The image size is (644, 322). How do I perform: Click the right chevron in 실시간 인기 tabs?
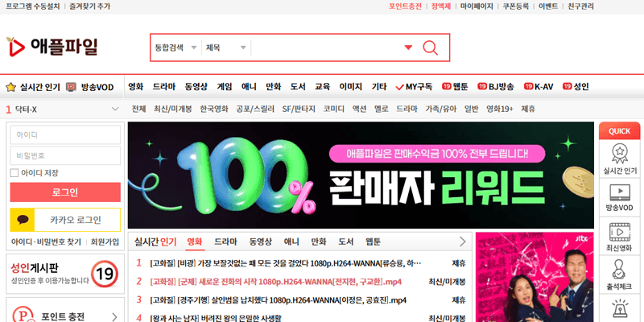(462, 242)
